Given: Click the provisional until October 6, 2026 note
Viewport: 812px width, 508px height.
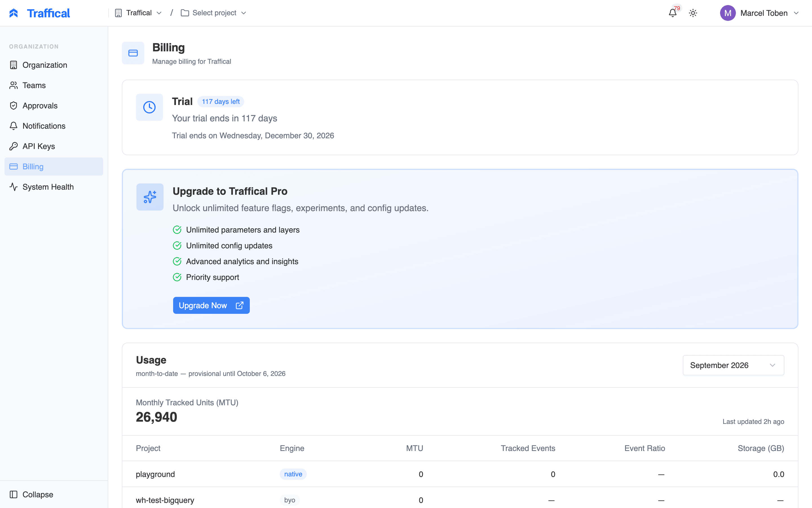Looking at the screenshot, I should click(237, 374).
